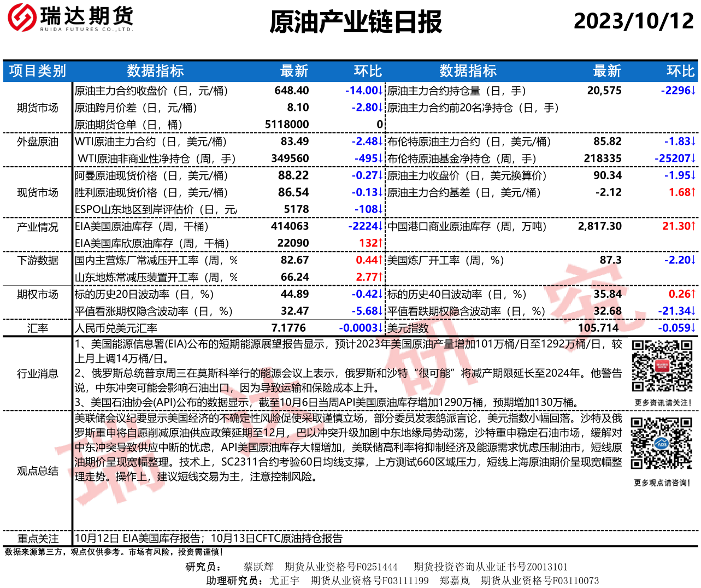Select the 行业消息 row label
The height and width of the screenshot is (588, 701).
pos(37,374)
